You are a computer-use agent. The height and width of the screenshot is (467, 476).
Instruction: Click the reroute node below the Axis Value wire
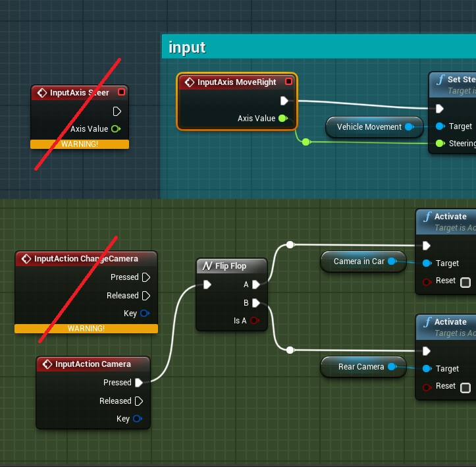[305, 142]
